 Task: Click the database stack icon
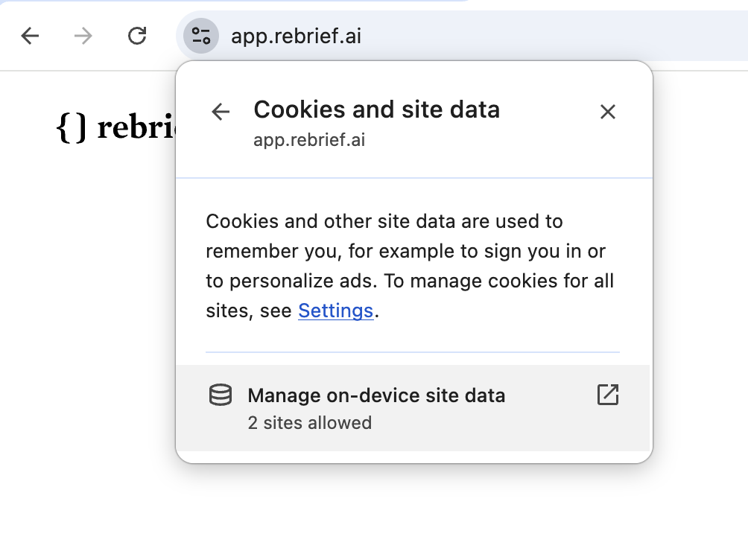pos(221,395)
